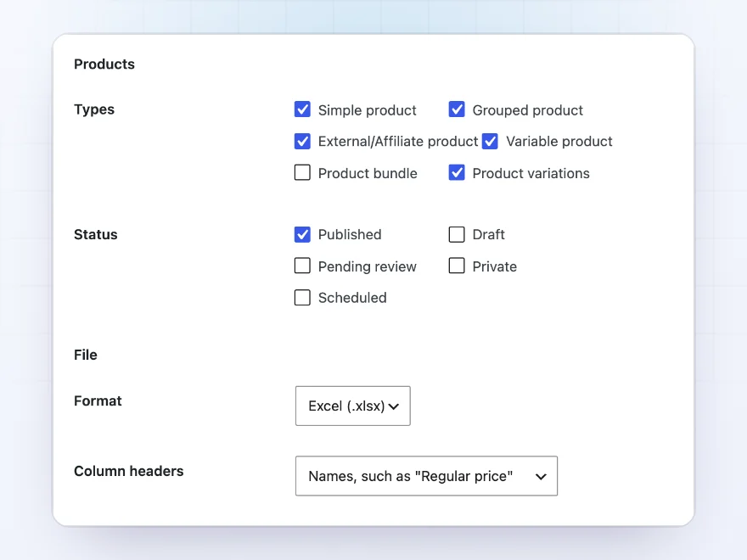Uncheck the Simple product checkbox
Screen dimensions: 747x560
[x=302, y=109]
